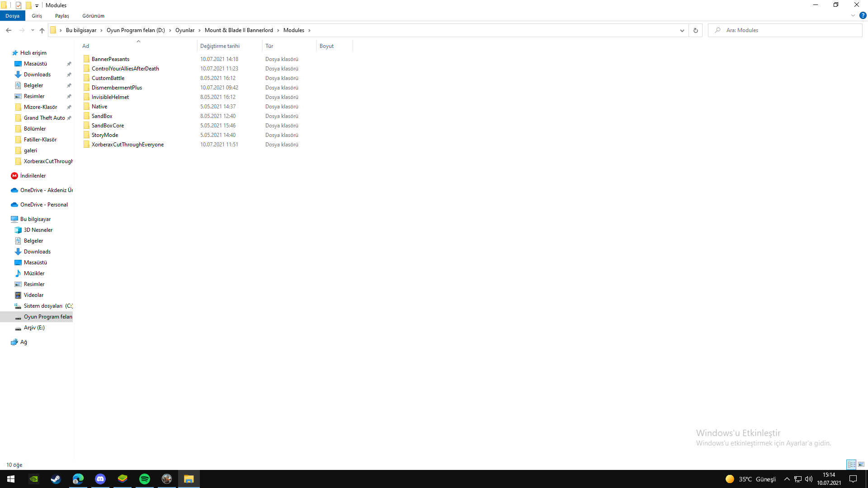Open the Windows Help question mark icon

click(863, 15)
